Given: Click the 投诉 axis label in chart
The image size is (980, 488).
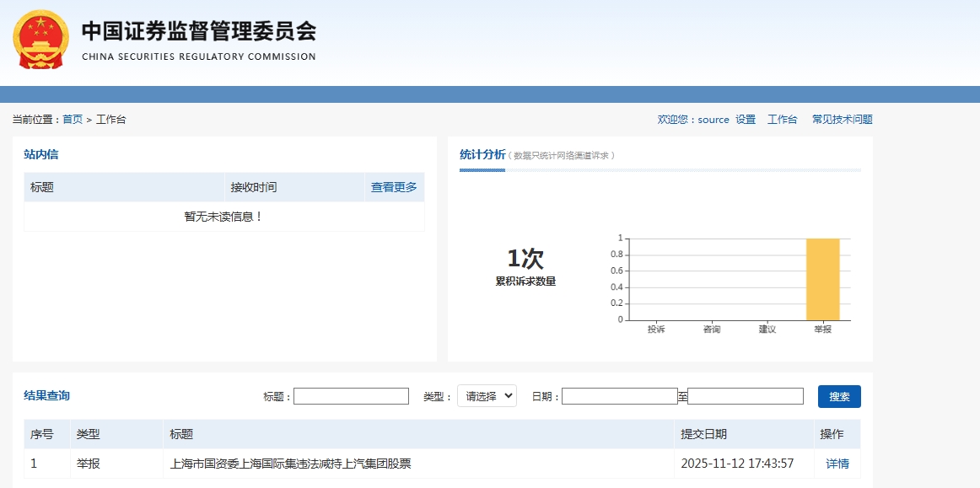Looking at the screenshot, I should (656, 329).
